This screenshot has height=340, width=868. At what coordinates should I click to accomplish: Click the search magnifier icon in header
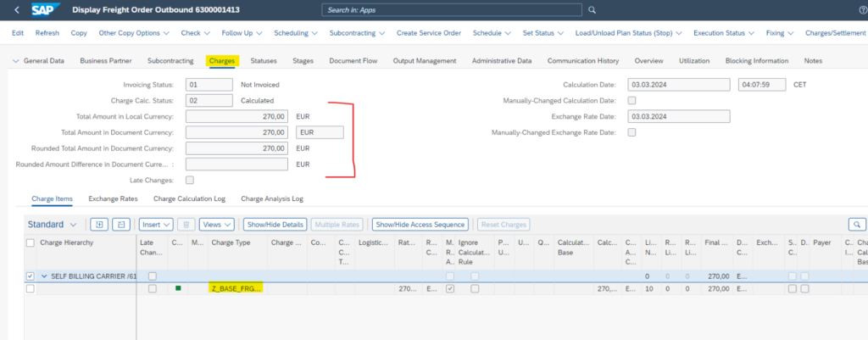coord(592,10)
